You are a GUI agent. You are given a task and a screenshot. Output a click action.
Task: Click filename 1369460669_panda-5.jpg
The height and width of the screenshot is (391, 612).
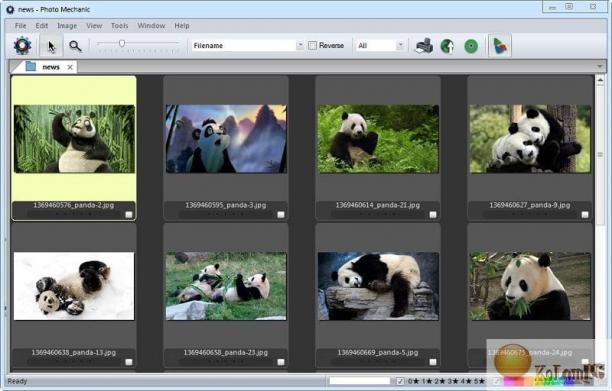click(x=378, y=352)
